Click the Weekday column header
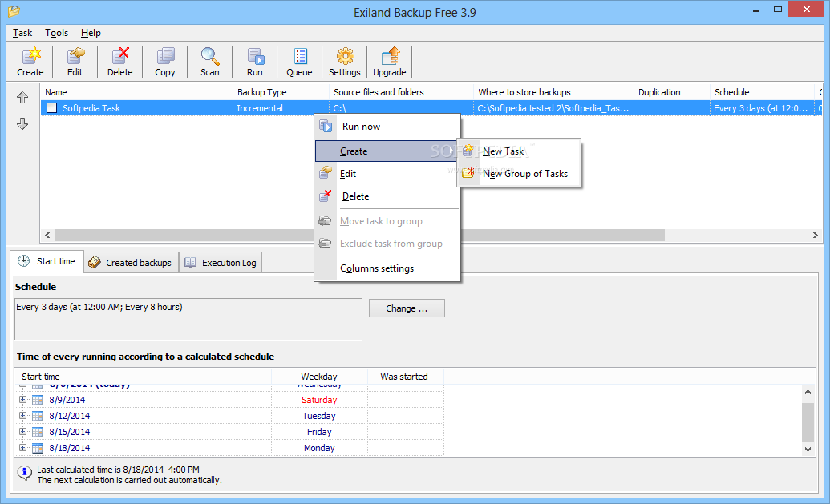Screen dimensions: 830x504 click(319, 377)
